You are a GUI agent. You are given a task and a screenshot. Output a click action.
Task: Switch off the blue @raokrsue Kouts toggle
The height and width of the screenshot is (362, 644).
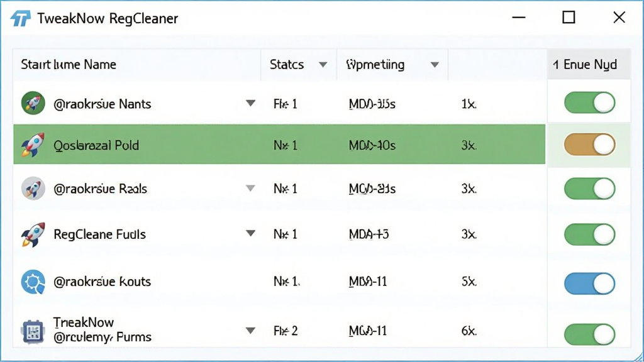tap(589, 283)
